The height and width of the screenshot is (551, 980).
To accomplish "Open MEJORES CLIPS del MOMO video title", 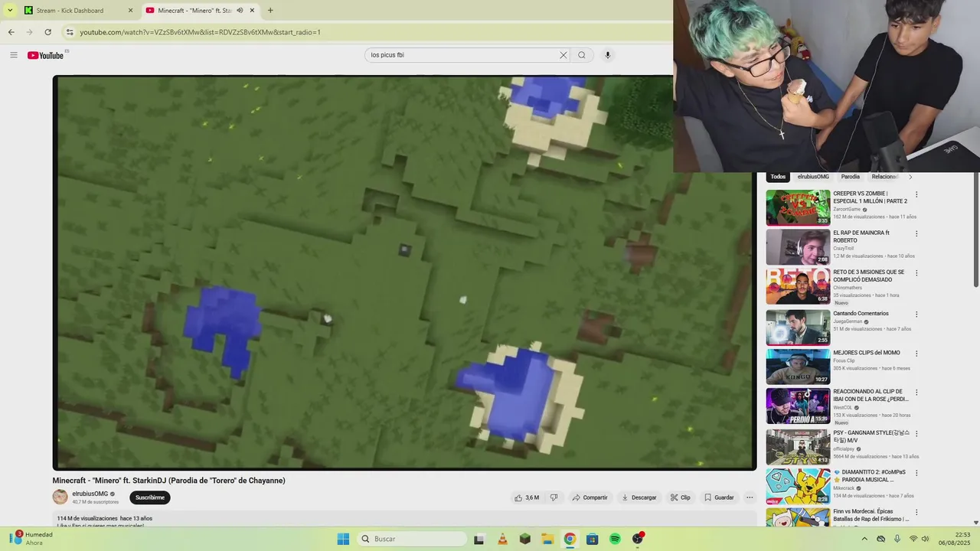I will point(867,353).
